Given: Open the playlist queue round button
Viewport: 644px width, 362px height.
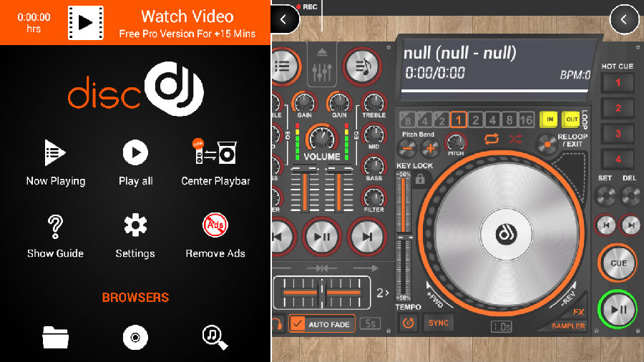Looking at the screenshot, I should click(x=284, y=66).
